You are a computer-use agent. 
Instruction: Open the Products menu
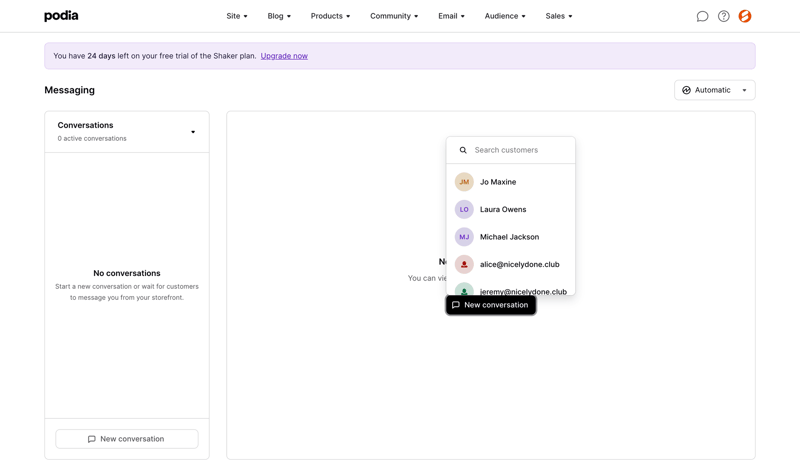point(330,16)
